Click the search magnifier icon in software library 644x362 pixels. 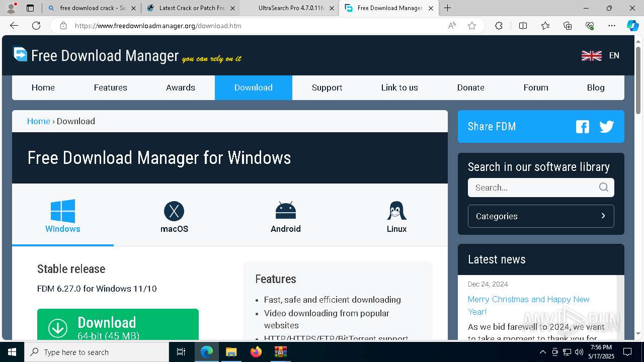[604, 188]
